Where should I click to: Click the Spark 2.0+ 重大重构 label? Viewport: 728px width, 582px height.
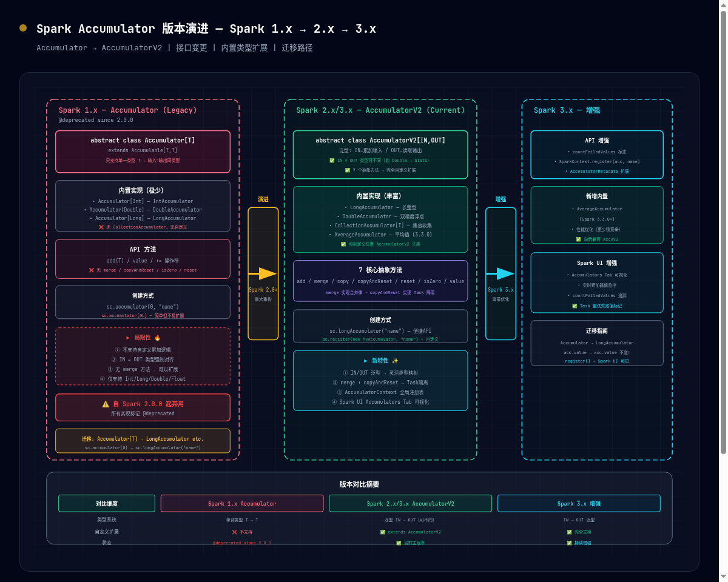tap(263, 294)
